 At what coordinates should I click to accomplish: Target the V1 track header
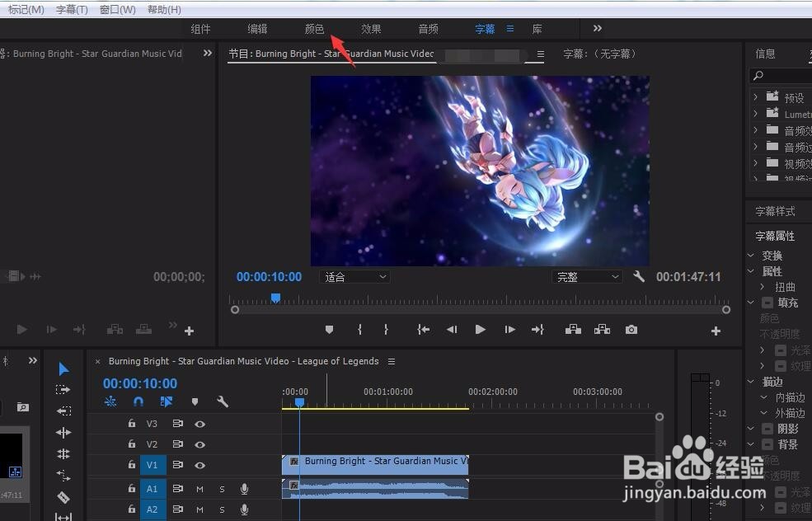[x=153, y=465]
